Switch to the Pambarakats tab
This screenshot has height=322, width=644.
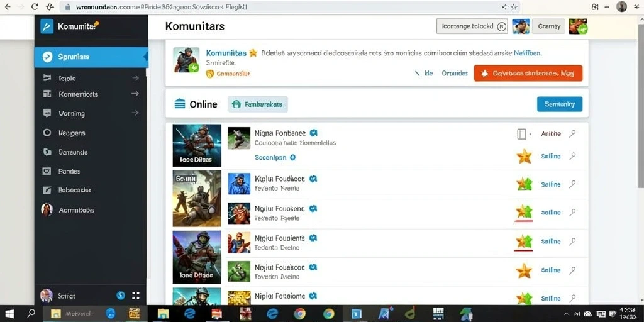(257, 104)
